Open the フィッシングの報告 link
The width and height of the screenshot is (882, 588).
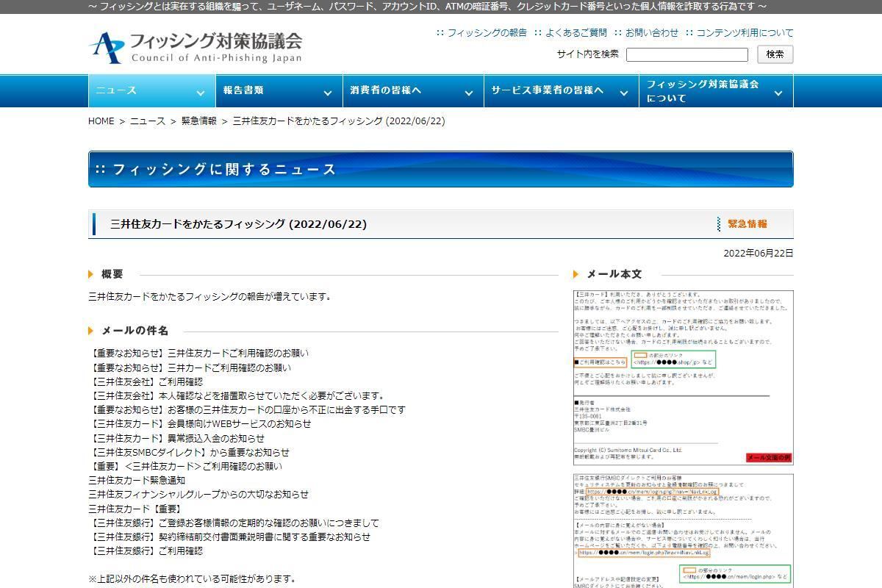(x=487, y=33)
